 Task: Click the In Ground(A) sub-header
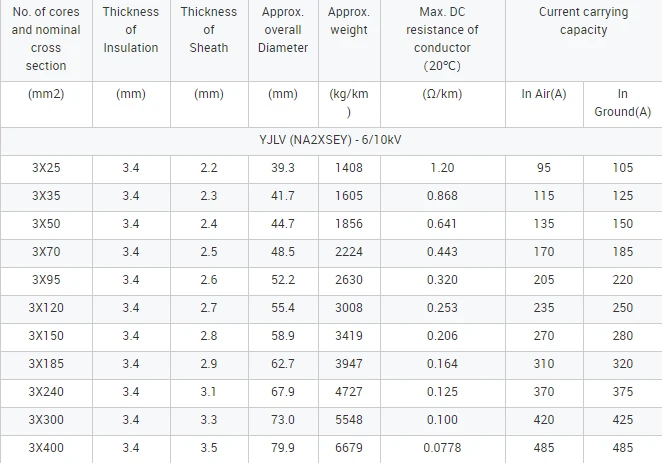pos(623,103)
